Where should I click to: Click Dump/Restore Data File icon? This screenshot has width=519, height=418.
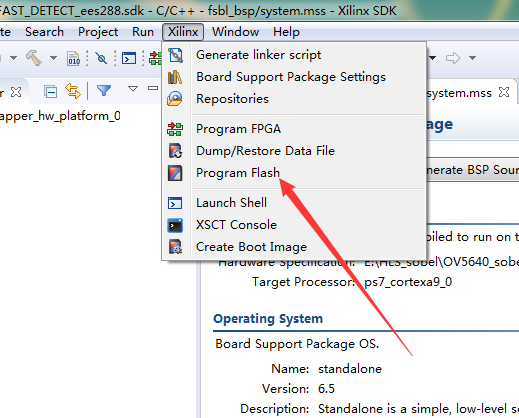coord(175,151)
